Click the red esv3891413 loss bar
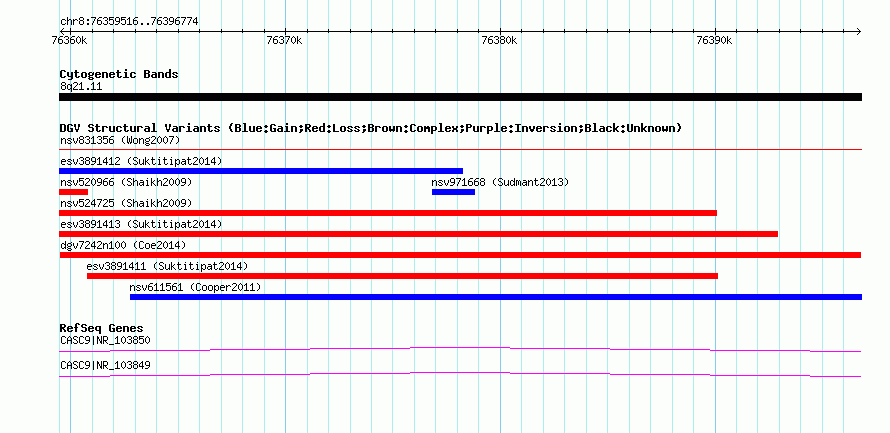 418,234
